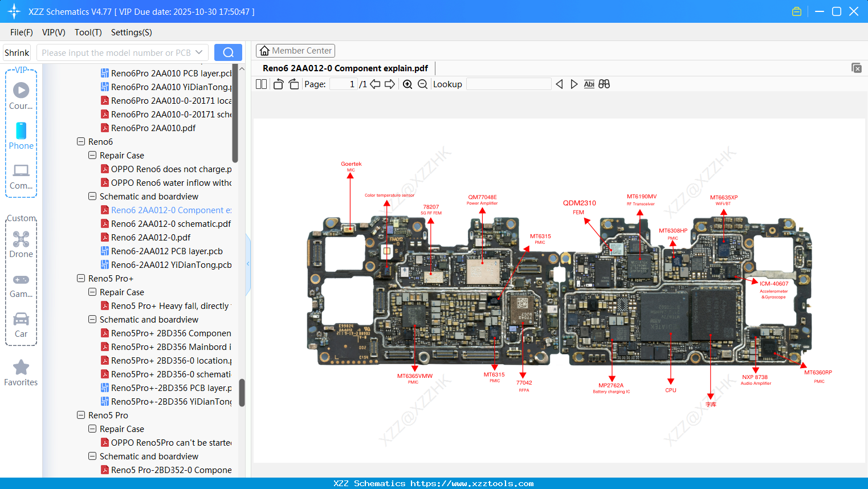Collapse the Reno5 Pro+ node
The width and height of the screenshot is (868, 489).
80,278
